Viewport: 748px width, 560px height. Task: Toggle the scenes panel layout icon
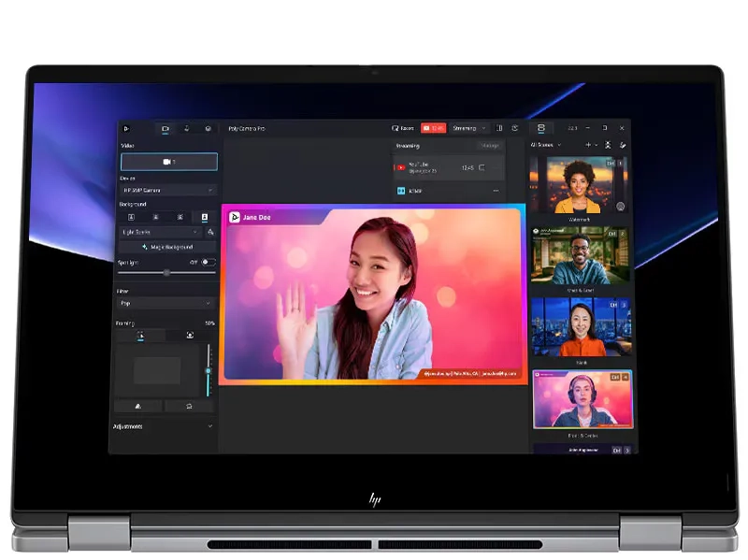(540, 128)
